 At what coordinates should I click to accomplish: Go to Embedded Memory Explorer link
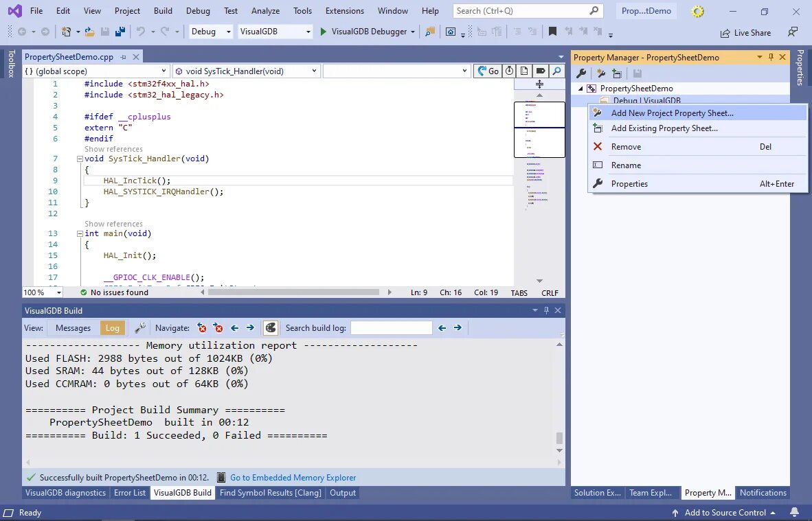point(293,478)
